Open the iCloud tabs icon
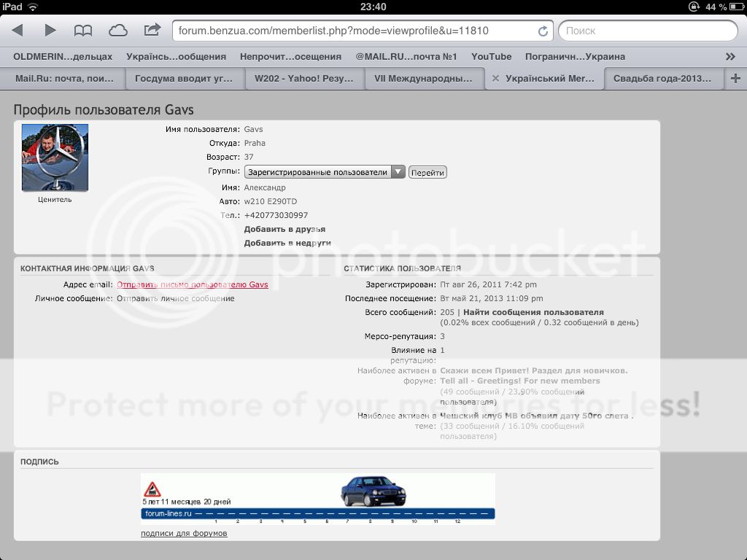 click(117, 31)
